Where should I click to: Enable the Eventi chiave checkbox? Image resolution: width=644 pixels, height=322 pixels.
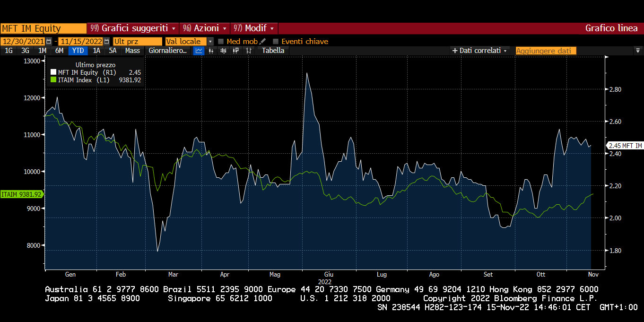(276, 42)
